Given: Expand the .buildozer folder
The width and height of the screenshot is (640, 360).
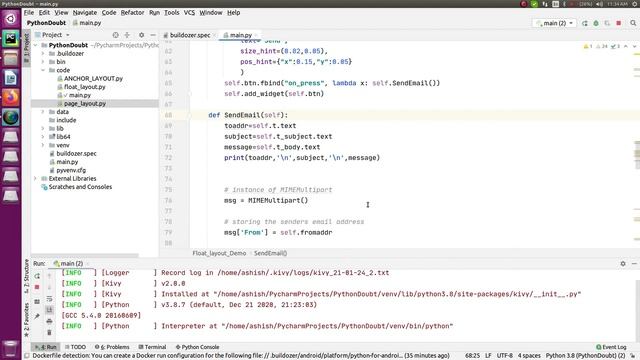Looking at the screenshot, I should (x=43, y=53).
